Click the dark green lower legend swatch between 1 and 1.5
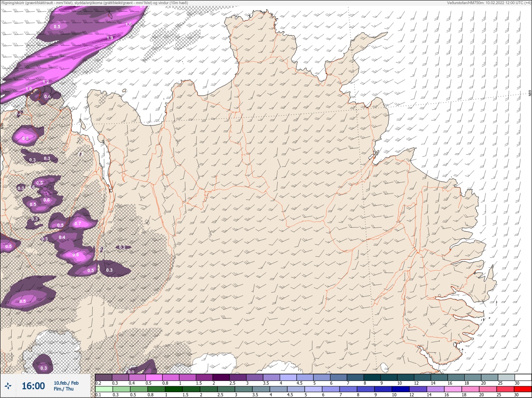 [174, 389]
